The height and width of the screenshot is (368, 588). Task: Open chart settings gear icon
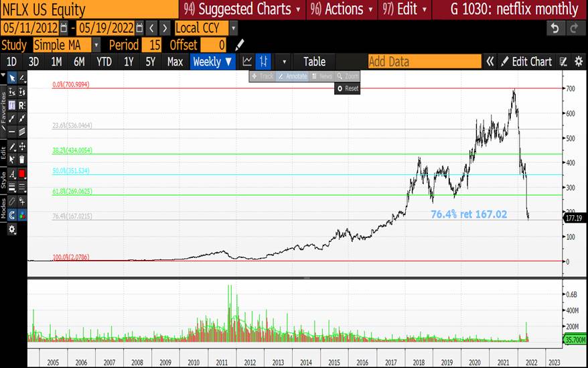pyautogui.click(x=579, y=62)
